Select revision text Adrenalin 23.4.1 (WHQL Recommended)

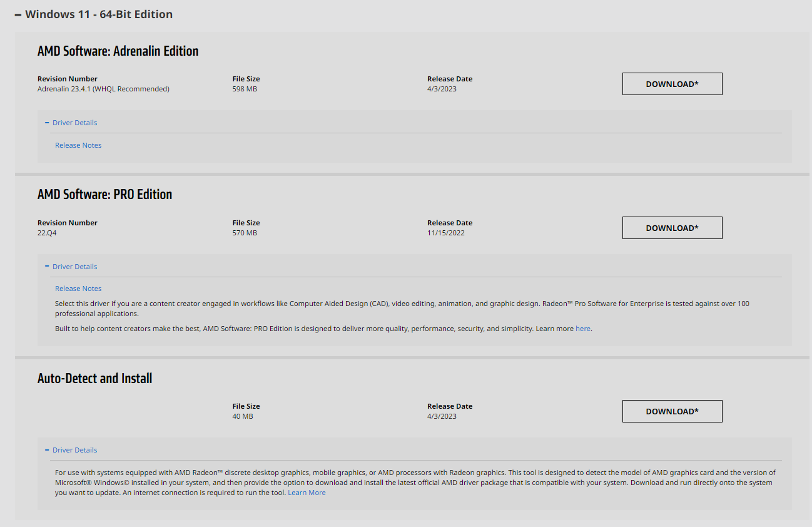click(103, 89)
